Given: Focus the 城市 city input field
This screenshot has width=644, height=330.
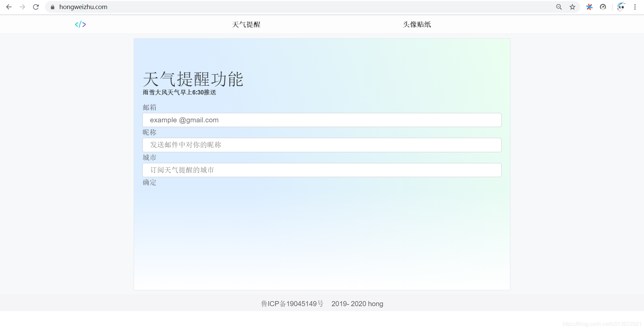Looking at the screenshot, I should pos(322,170).
